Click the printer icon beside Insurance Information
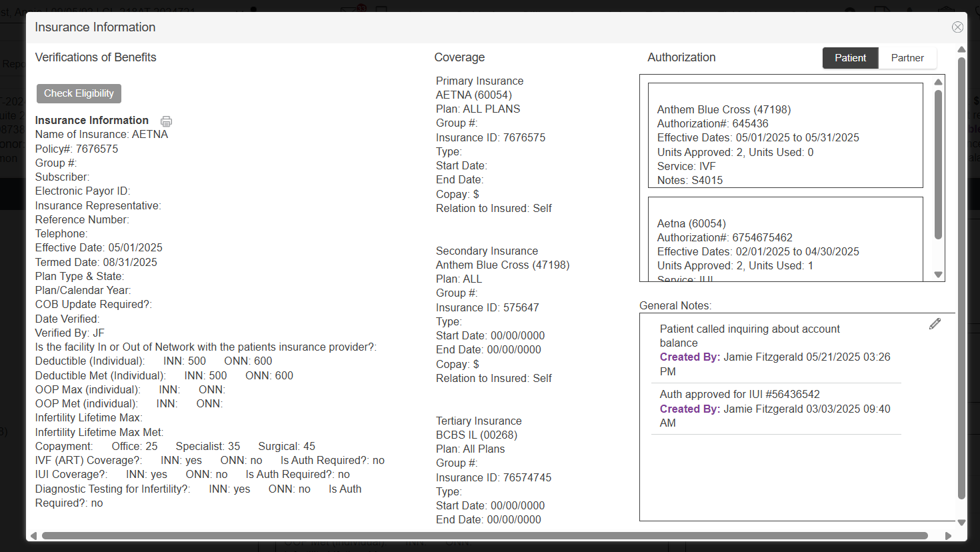 pyautogui.click(x=166, y=121)
